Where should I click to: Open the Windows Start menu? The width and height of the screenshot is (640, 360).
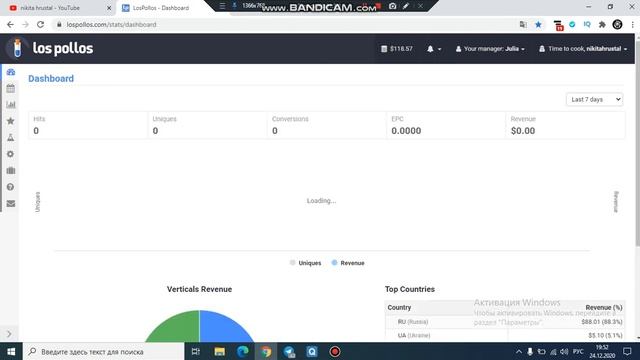[x=11, y=351]
